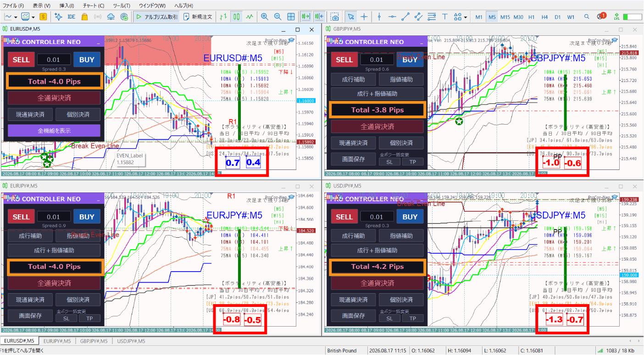Take a chart screenshot with camera icon
Image resolution: width=644 pixels, height=355 pixels.
click(x=335, y=16)
